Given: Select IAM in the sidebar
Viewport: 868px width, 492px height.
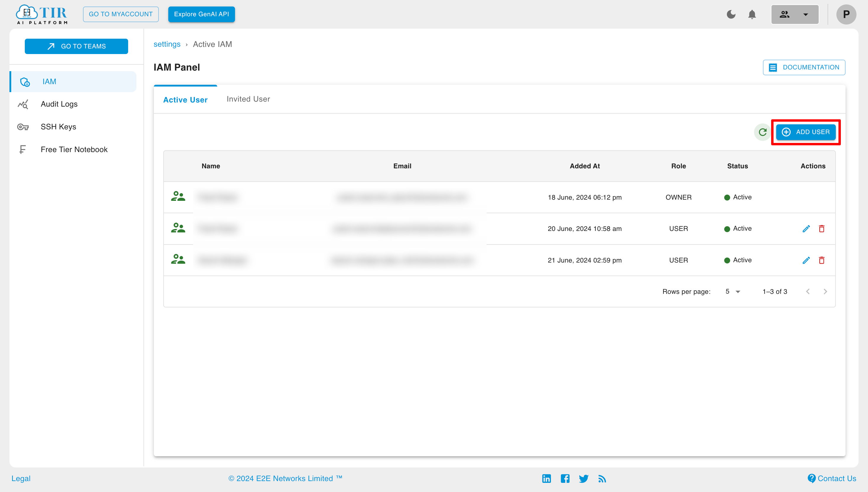Looking at the screenshot, I should pos(73,82).
